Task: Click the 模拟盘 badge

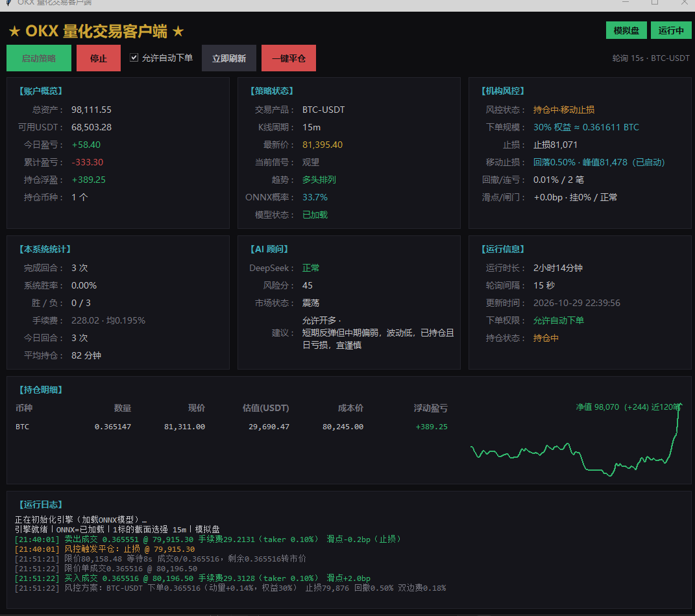Action: tap(626, 30)
